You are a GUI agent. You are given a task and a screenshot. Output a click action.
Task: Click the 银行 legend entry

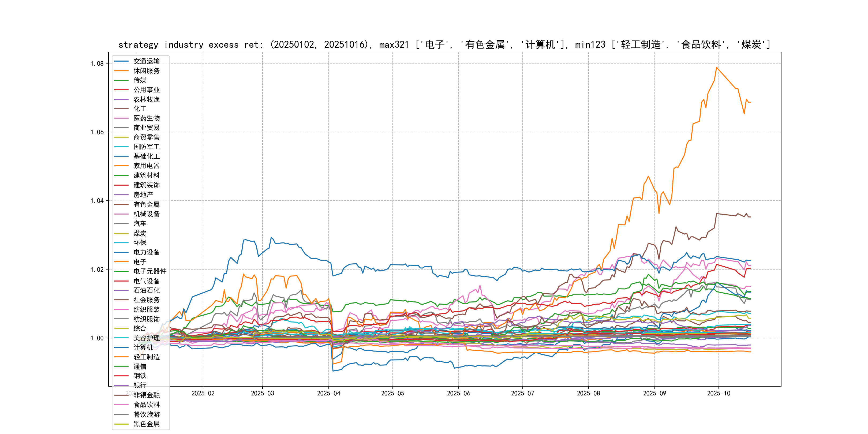pyautogui.click(x=140, y=386)
